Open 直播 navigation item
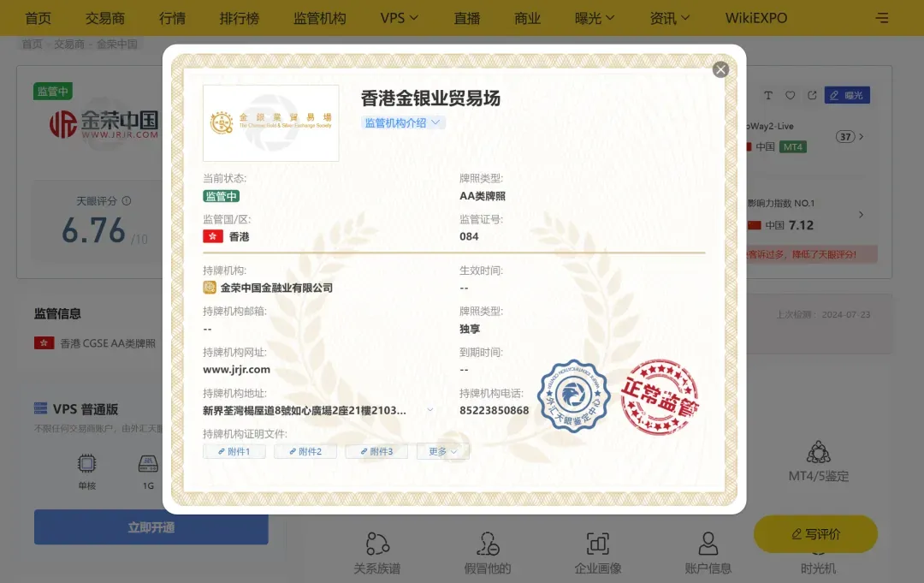Image resolution: width=924 pixels, height=583 pixels. point(467,18)
